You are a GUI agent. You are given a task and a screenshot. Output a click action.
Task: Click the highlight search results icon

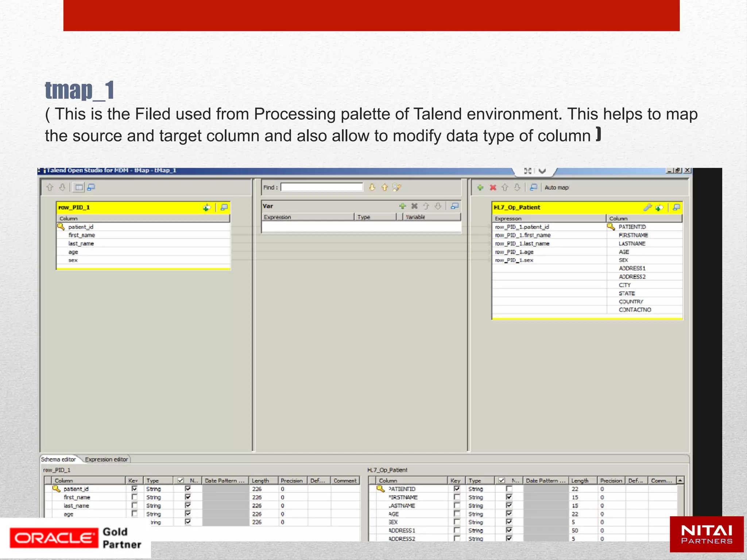pos(396,187)
